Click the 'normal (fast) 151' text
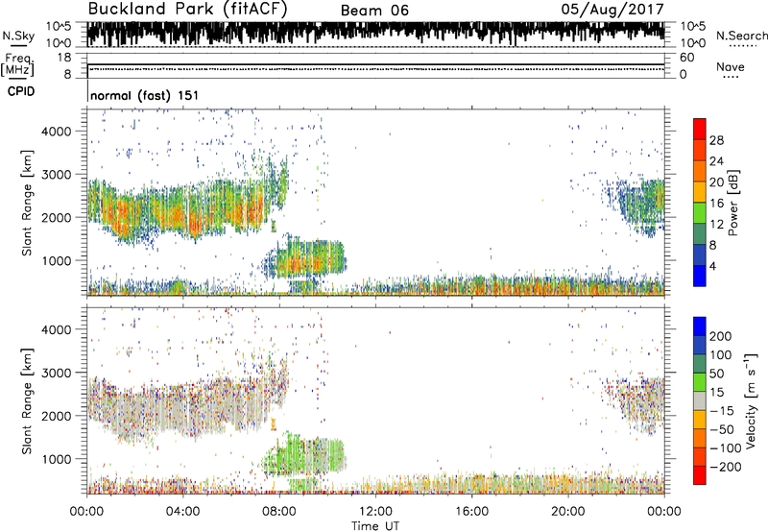The width and height of the screenshot is (768, 532). pos(145,95)
